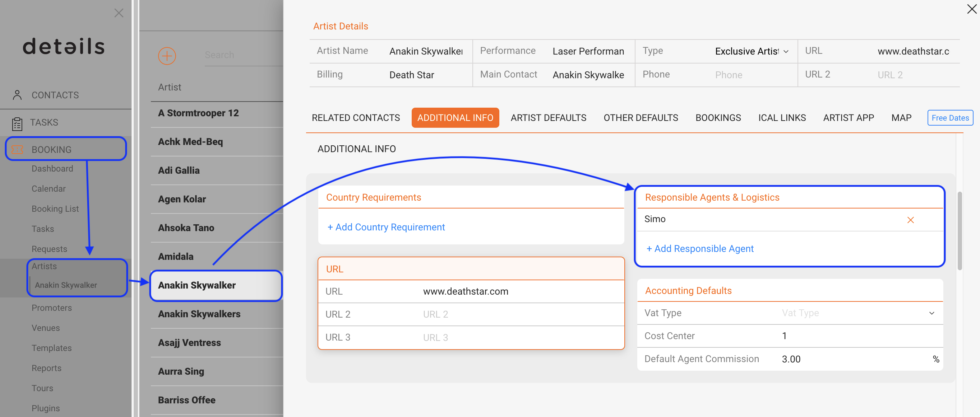Click the Additional Info panel scrollbar
This screenshot has width=980, height=417.
960,231
